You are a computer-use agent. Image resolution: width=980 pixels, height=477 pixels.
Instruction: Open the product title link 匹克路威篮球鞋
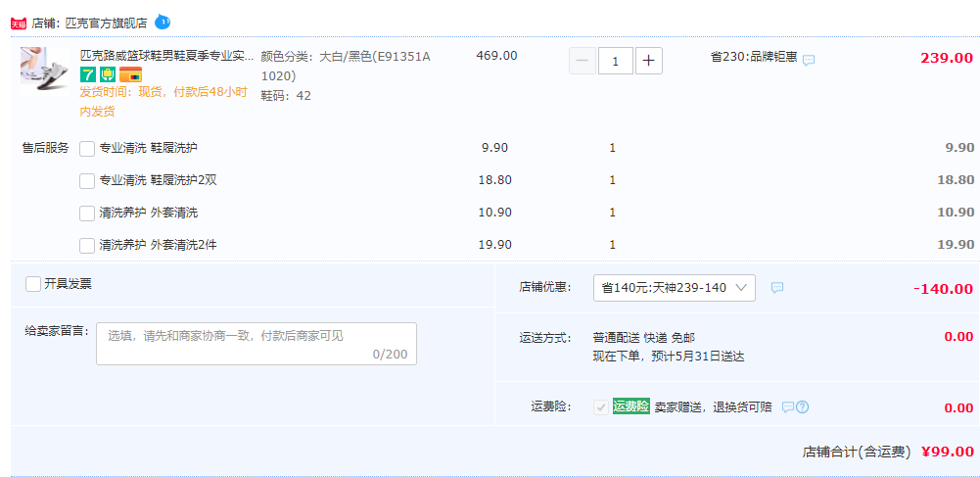(166, 56)
